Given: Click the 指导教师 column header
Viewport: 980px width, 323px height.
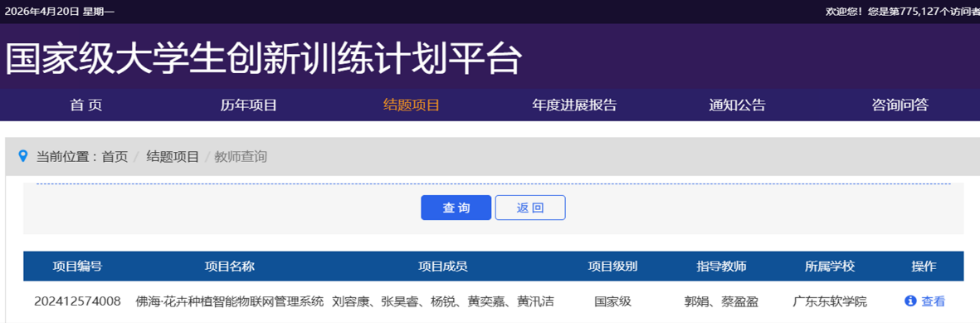Looking at the screenshot, I should click(x=721, y=266).
